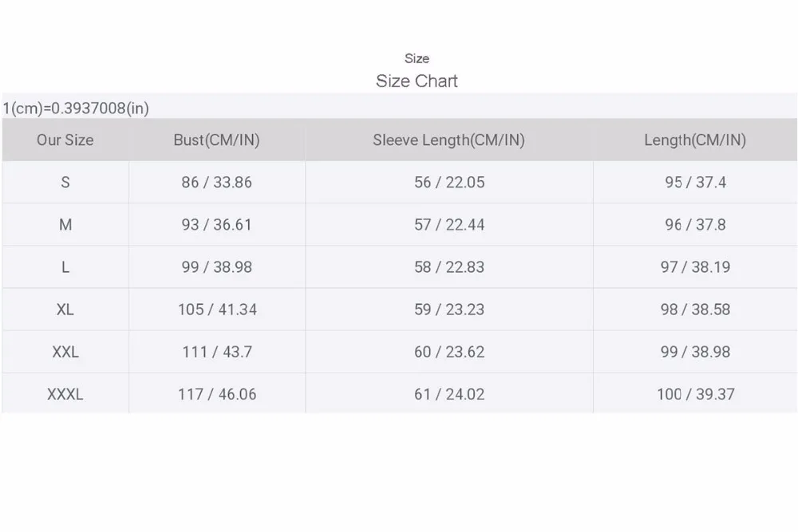The height and width of the screenshot is (532, 798).
Task: Click the Bust(CM/IN) column header
Action: click(217, 140)
